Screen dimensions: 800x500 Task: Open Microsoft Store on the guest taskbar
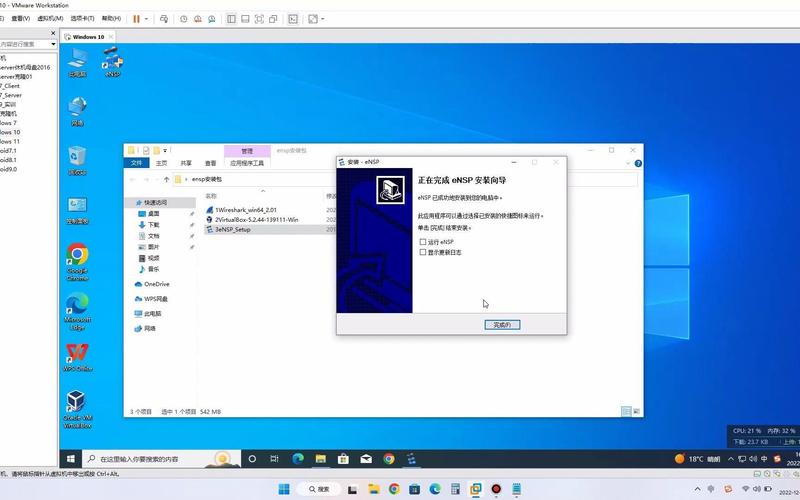pos(343,459)
